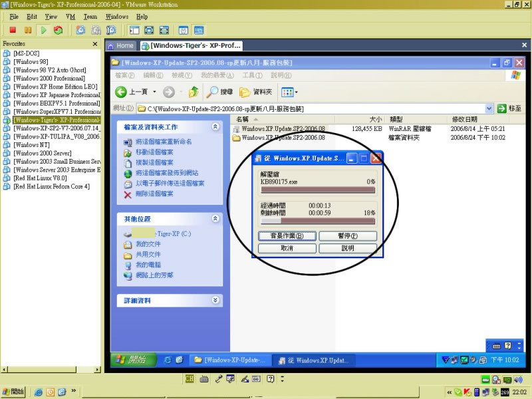The image size is (532, 399).
Task: Open the VMware Edit menu
Action: [x=32, y=17]
